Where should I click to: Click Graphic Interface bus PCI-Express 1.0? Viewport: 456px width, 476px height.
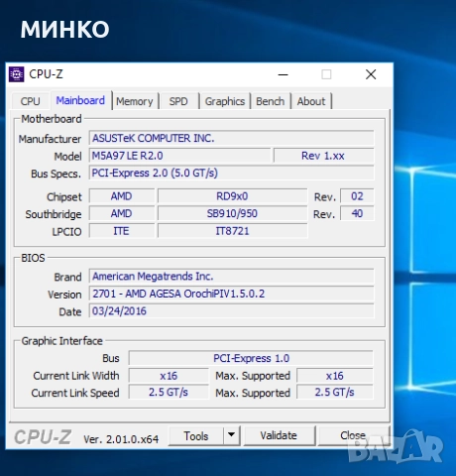(x=251, y=358)
